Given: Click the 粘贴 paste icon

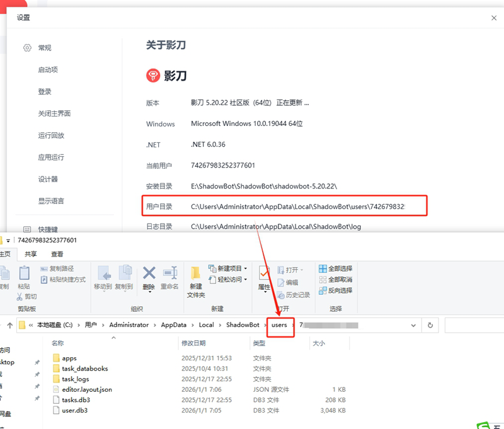Looking at the screenshot, I should tap(24, 273).
